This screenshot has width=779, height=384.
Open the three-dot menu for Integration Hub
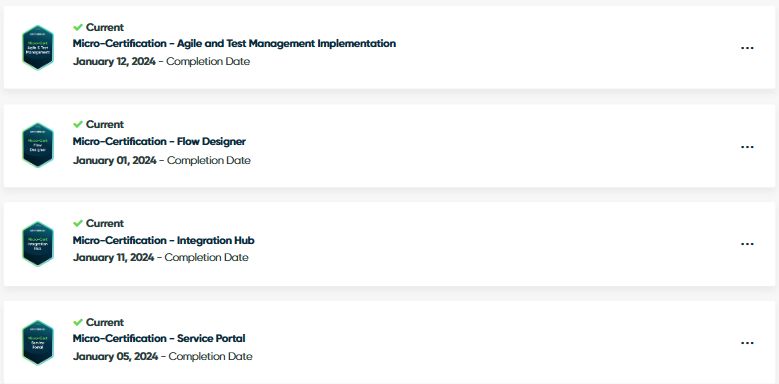click(x=747, y=244)
